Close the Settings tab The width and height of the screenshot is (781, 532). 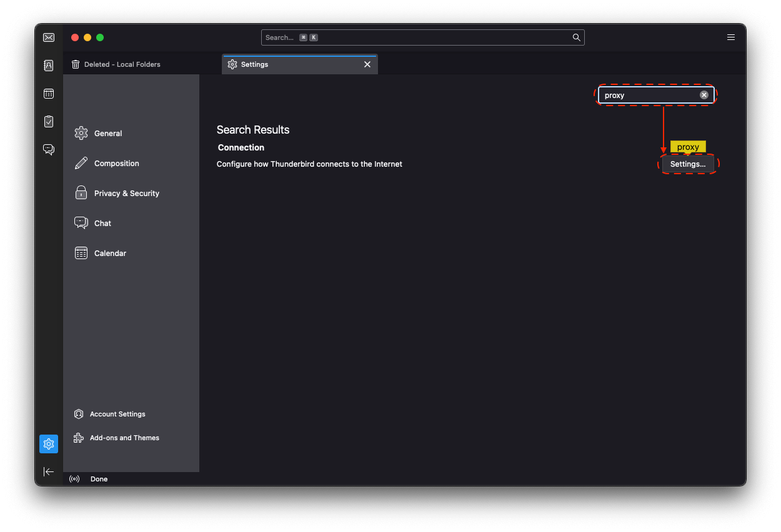click(367, 64)
